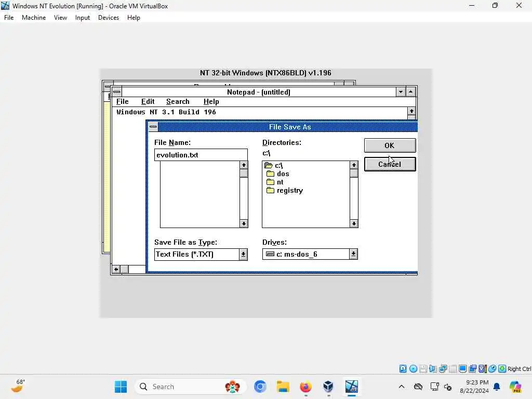The image size is (532, 399).
Task: Open Firefox from the taskbar
Action: coord(305,387)
